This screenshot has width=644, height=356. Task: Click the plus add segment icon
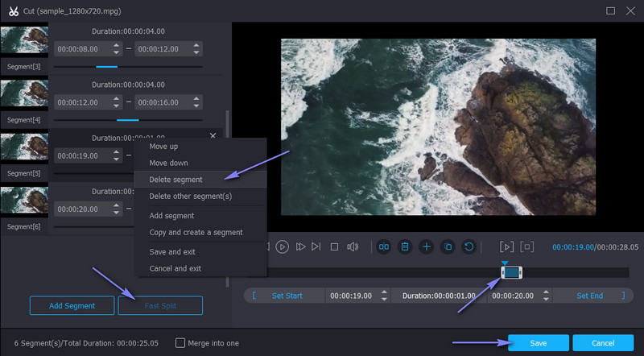tap(427, 246)
